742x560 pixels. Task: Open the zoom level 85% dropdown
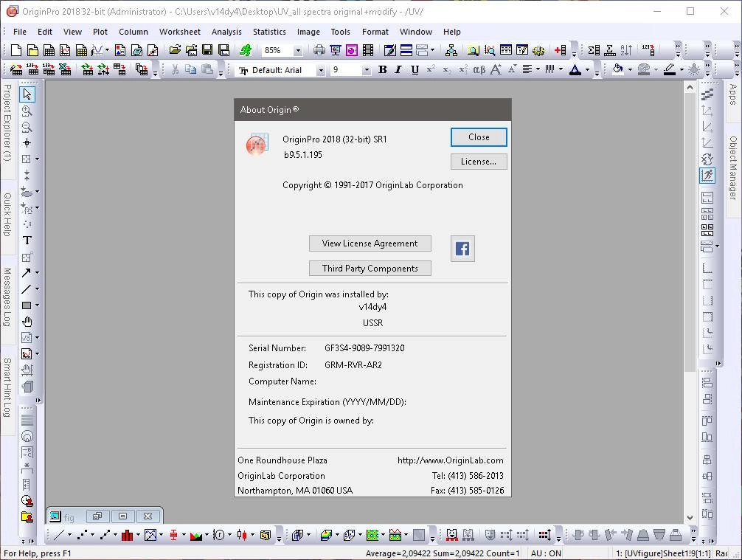298,50
